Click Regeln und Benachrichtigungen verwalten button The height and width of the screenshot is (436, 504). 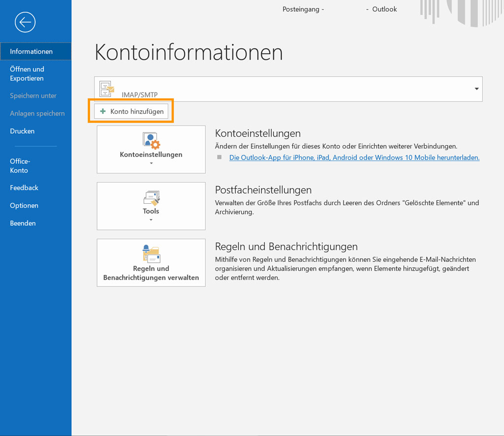(x=151, y=262)
